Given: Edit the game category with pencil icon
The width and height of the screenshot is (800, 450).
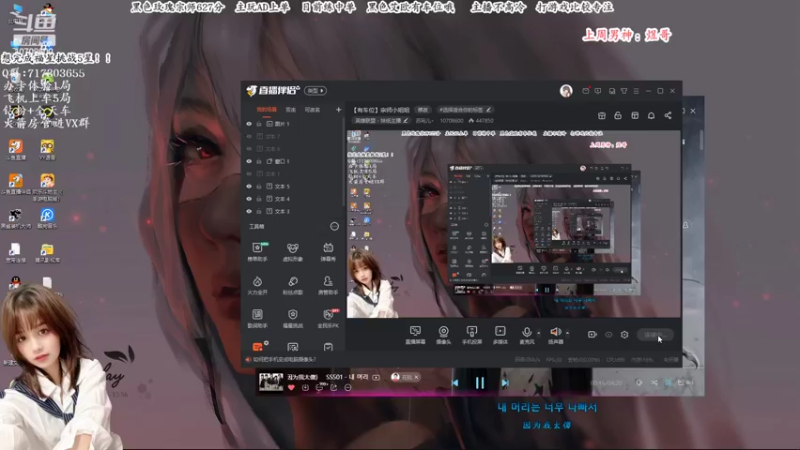Looking at the screenshot, I should tap(406, 121).
